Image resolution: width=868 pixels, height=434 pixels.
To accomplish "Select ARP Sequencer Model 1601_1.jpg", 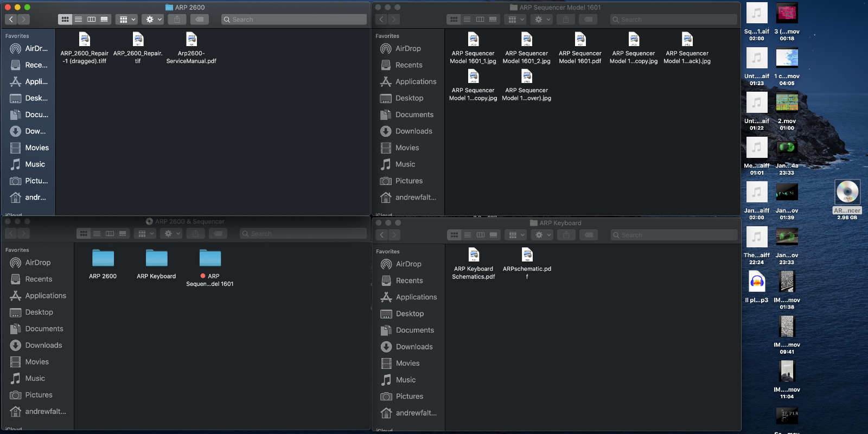I will (x=473, y=48).
